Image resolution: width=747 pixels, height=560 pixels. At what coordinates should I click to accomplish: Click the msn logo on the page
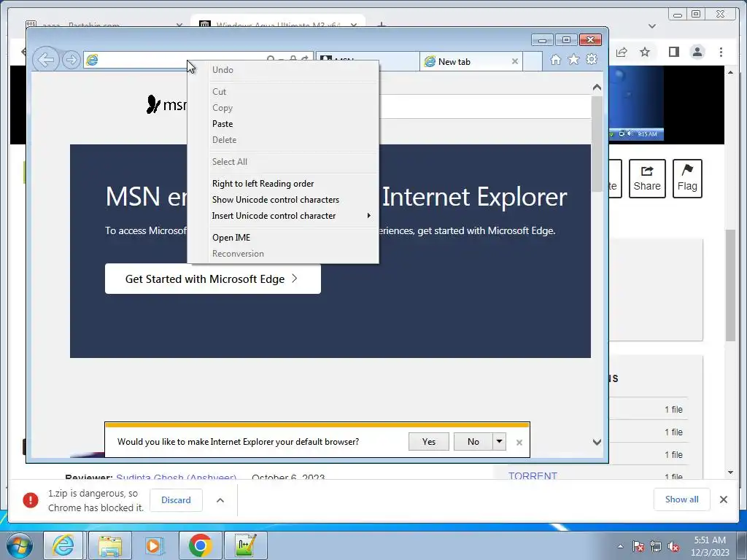(167, 104)
